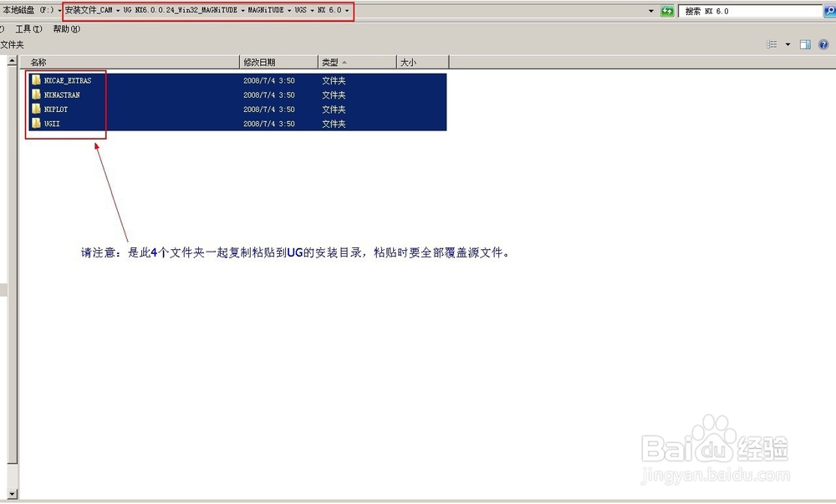
Task: Click the 文件夹 type cell of UGII row
Action: (x=334, y=124)
